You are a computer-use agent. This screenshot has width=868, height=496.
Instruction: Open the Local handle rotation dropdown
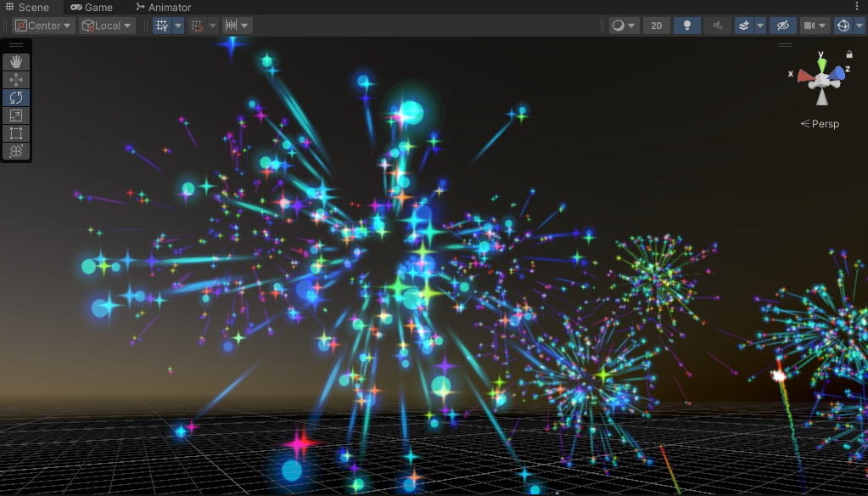click(107, 25)
